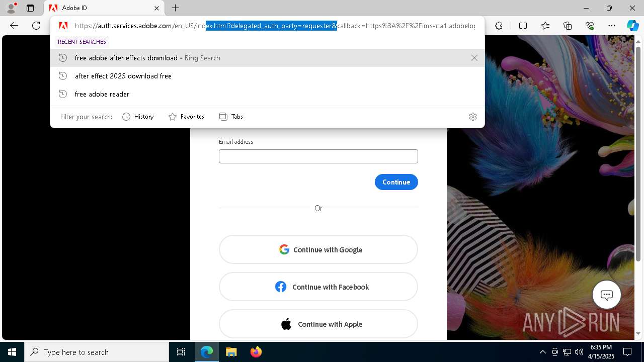Click the Email address input field

coord(318,156)
